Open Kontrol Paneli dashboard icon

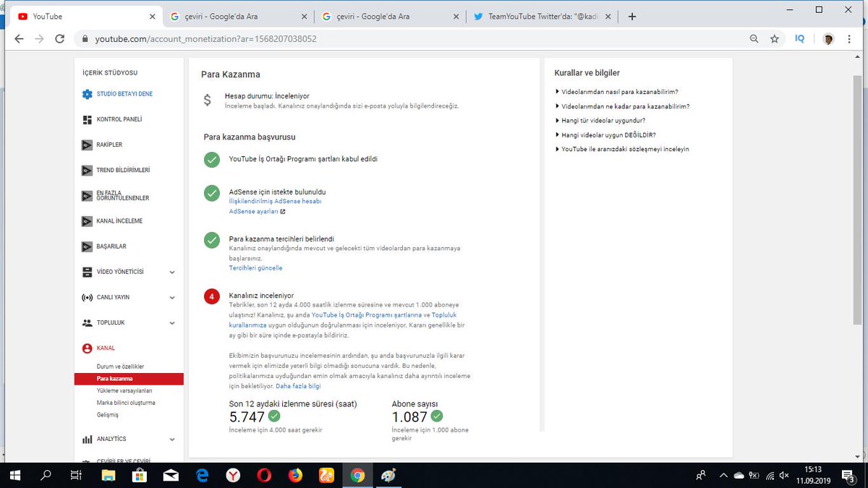click(87, 119)
